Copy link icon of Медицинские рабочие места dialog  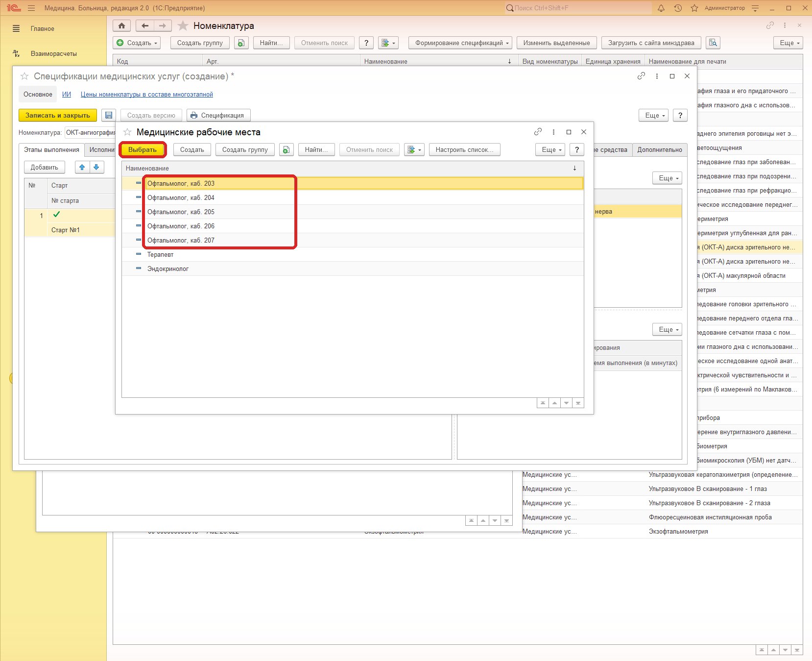[538, 132]
